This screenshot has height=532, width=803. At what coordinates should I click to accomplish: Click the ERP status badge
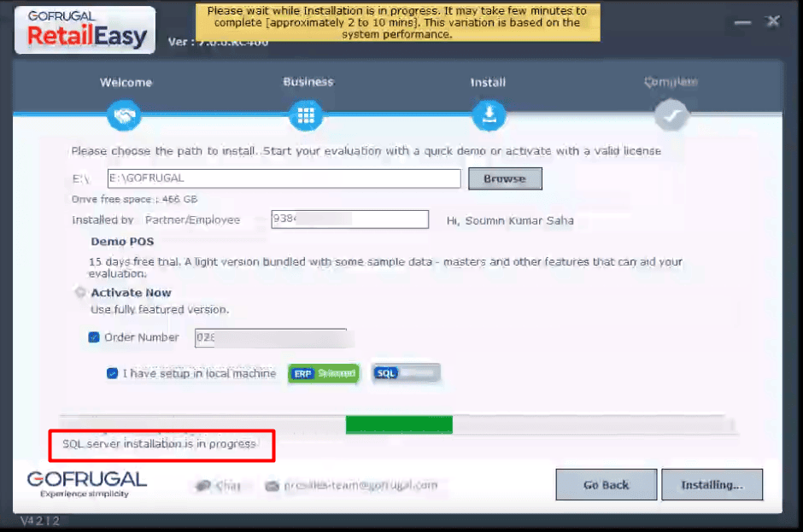(324, 373)
